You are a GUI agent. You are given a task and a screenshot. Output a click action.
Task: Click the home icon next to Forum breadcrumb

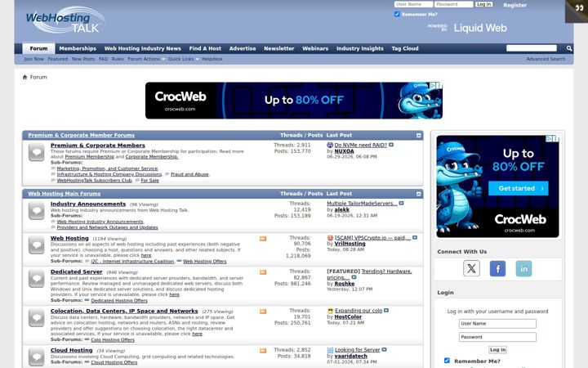24,77
